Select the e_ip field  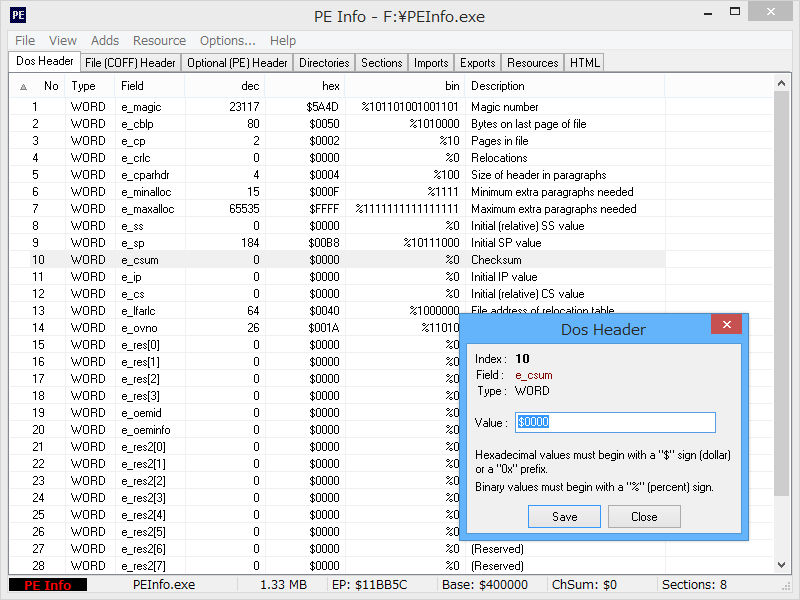[131, 277]
